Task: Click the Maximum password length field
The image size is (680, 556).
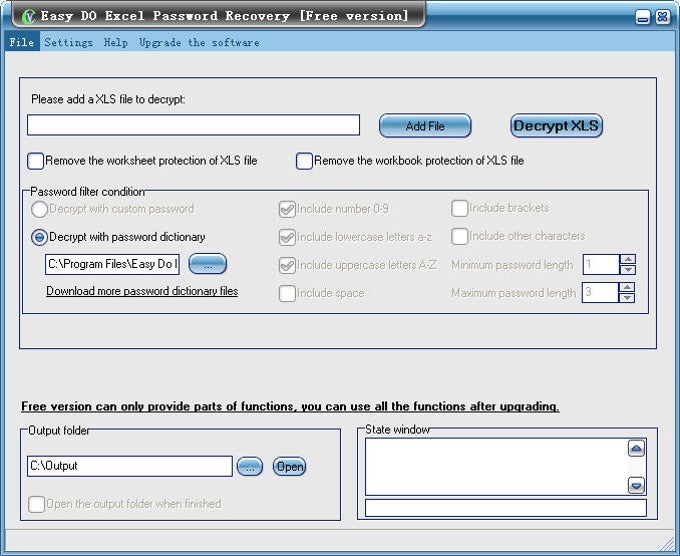Action: (x=600, y=292)
